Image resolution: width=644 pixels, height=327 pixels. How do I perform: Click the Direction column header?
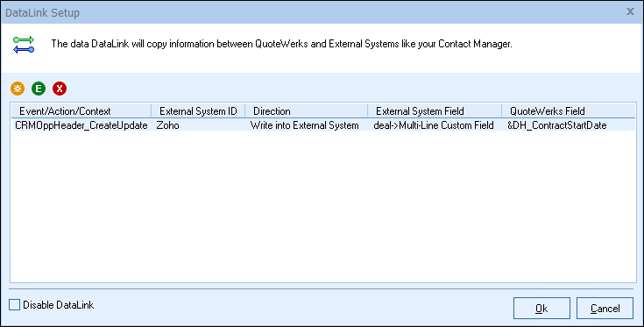[x=307, y=111]
